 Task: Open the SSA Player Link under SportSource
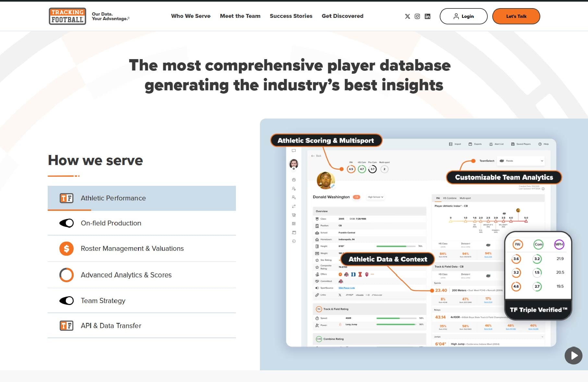click(x=347, y=288)
